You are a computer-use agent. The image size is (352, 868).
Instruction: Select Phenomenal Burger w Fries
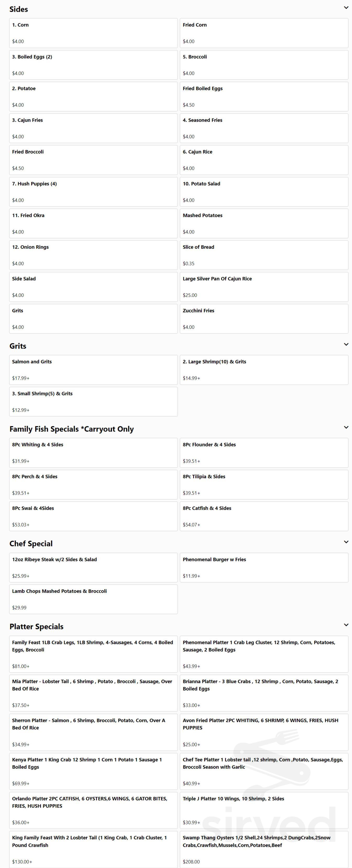264,567
